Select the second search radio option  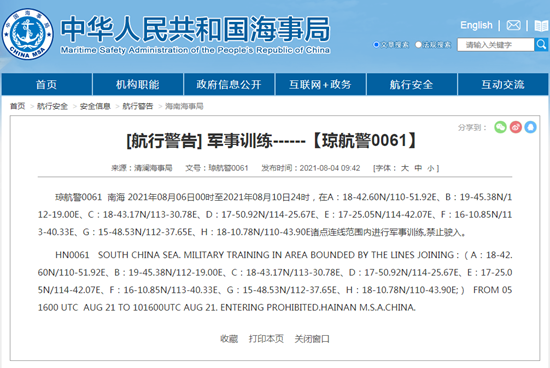tap(418, 45)
